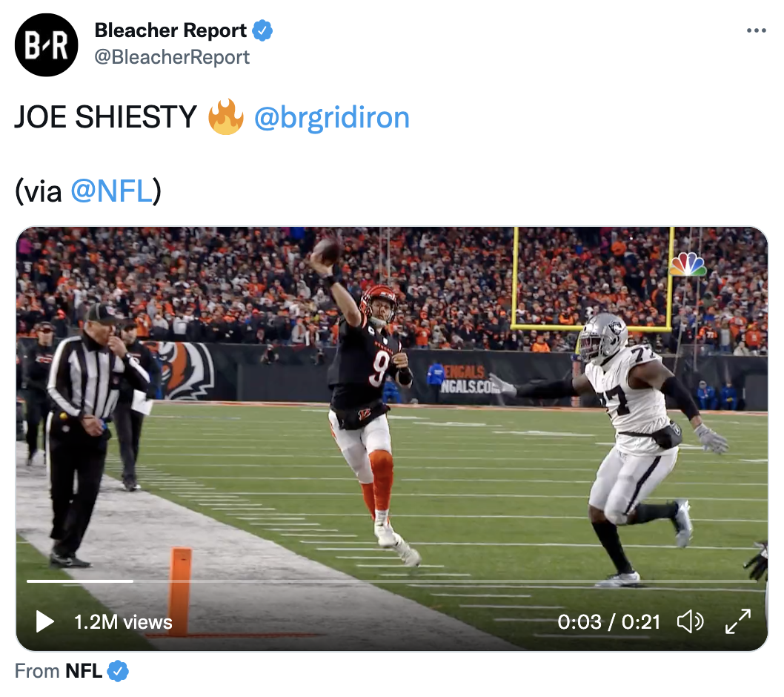Screen dimensions: 784x697
Task: Click the 1.2M views counter
Action: 123,622
